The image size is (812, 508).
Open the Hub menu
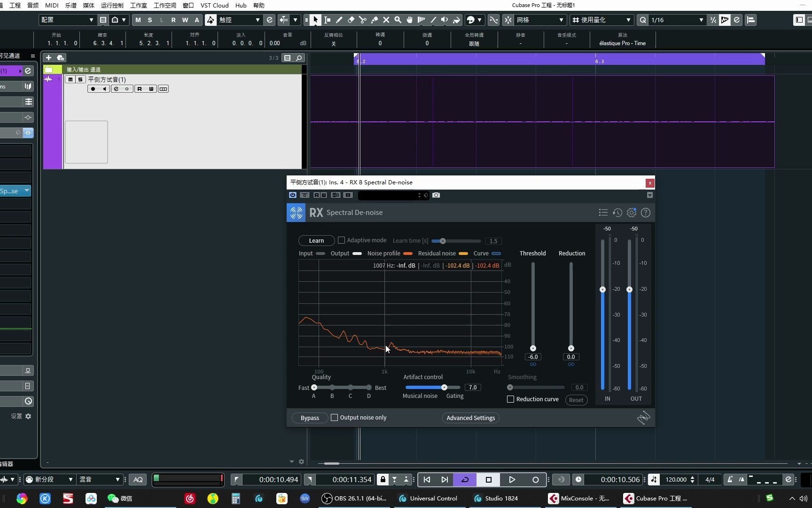tap(241, 5)
